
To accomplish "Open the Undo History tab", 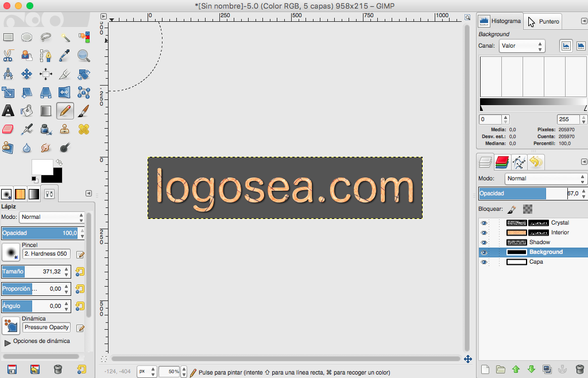I will [x=536, y=162].
